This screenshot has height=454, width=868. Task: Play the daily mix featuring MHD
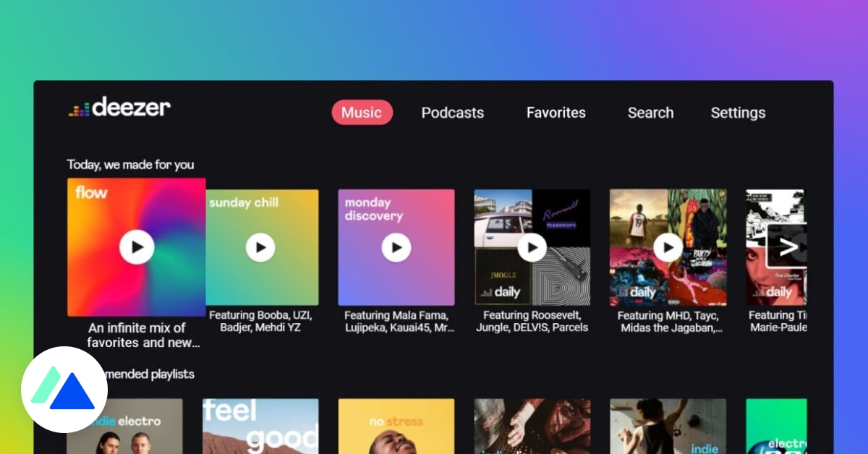(x=668, y=247)
